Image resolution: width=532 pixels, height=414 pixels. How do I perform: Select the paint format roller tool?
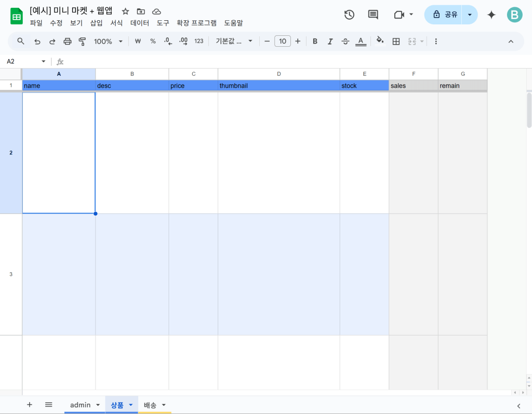point(82,42)
